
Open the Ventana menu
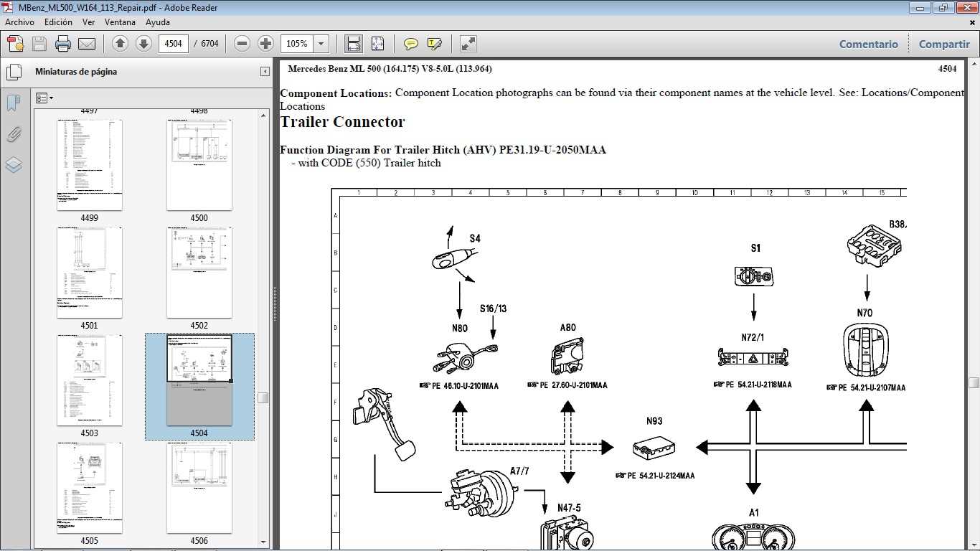coord(120,22)
